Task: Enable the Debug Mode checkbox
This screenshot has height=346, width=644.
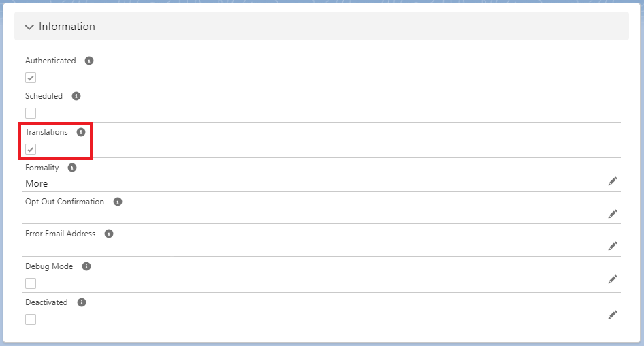Action: click(x=31, y=283)
